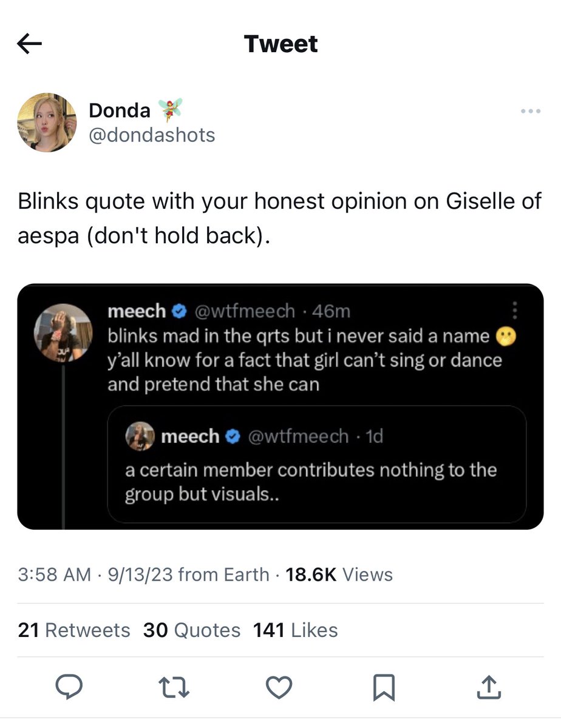Viewport: 561px width, 728px height.
Task: Open the quoted meech tweet card
Action: coord(280,406)
